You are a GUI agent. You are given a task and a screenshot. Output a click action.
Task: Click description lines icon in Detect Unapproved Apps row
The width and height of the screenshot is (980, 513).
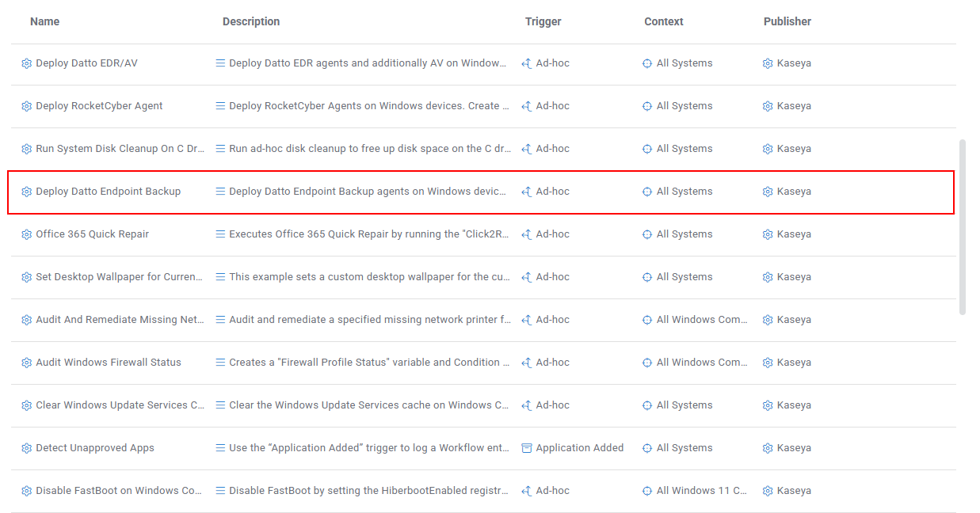point(220,448)
